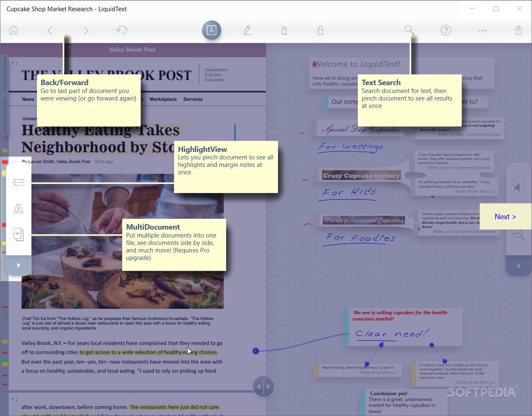532x416 pixels.
Task: Click the MultiDocument add icon
Action: pyautogui.click(x=18, y=235)
